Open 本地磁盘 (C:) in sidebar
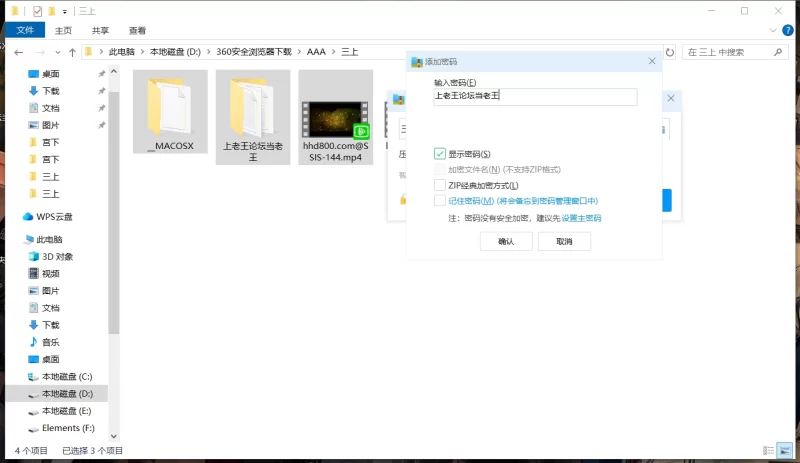This screenshot has width=800, height=463. coord(67,377)
